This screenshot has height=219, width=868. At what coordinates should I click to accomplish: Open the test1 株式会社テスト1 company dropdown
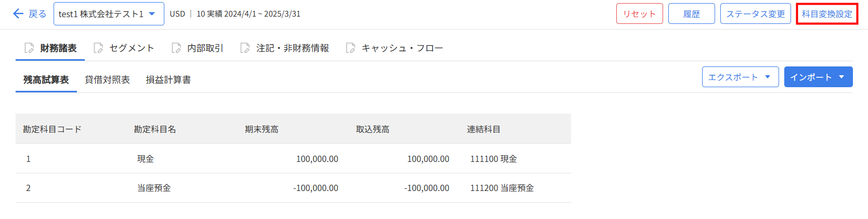pos(109,14)
